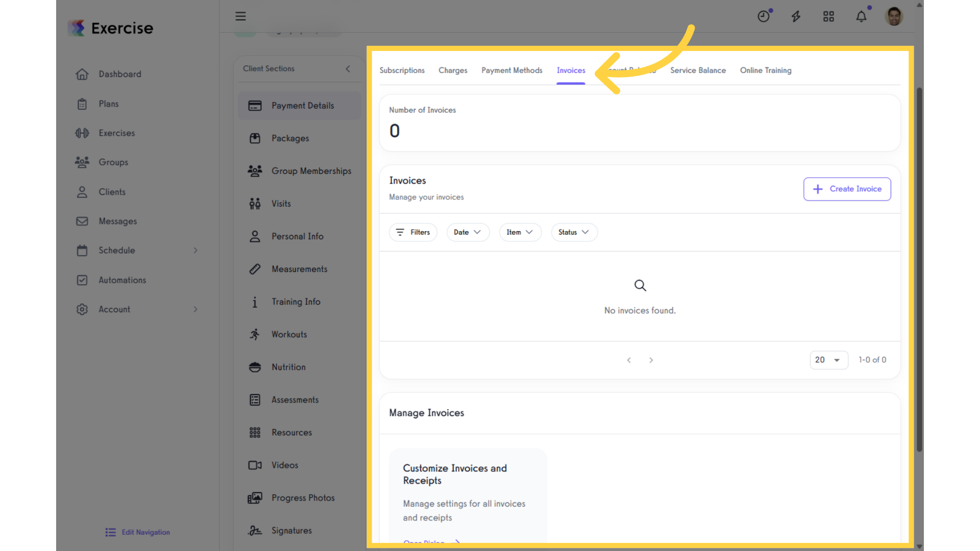Collapse the Client Sections panel
This screenshot has width=980, height=551.
[x=348, y=69]
